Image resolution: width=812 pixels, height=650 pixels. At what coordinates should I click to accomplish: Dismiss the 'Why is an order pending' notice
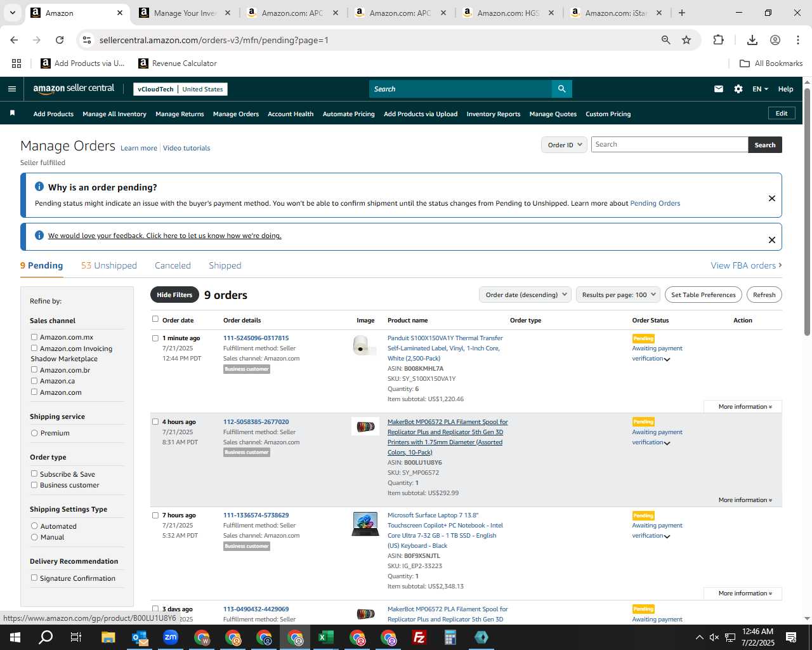(772, 198)
